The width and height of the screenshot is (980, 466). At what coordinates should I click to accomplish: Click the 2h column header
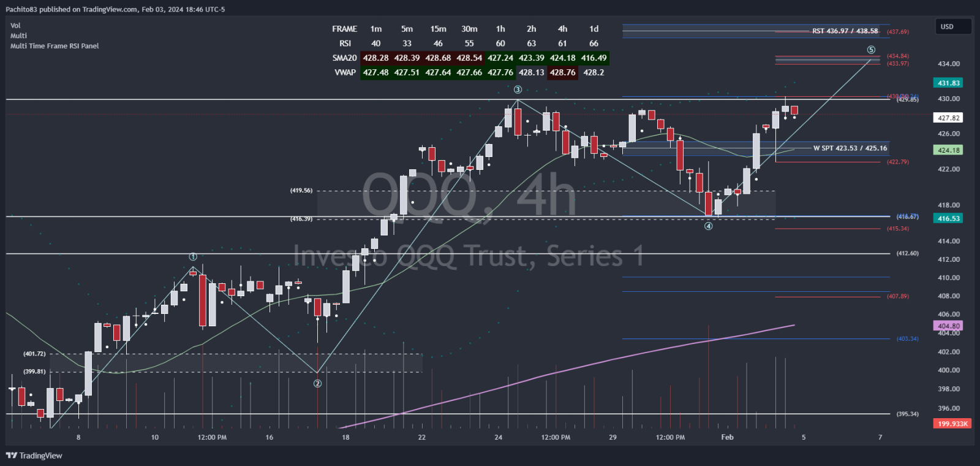pos(532,29)
